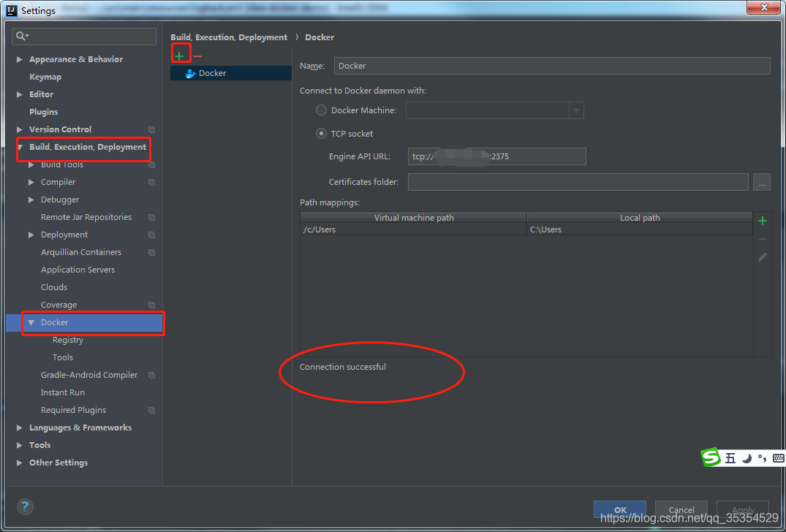Screen dimensions: 786x532
Task: Click the search magnifier in settings search box
Action: coord(22,36)
